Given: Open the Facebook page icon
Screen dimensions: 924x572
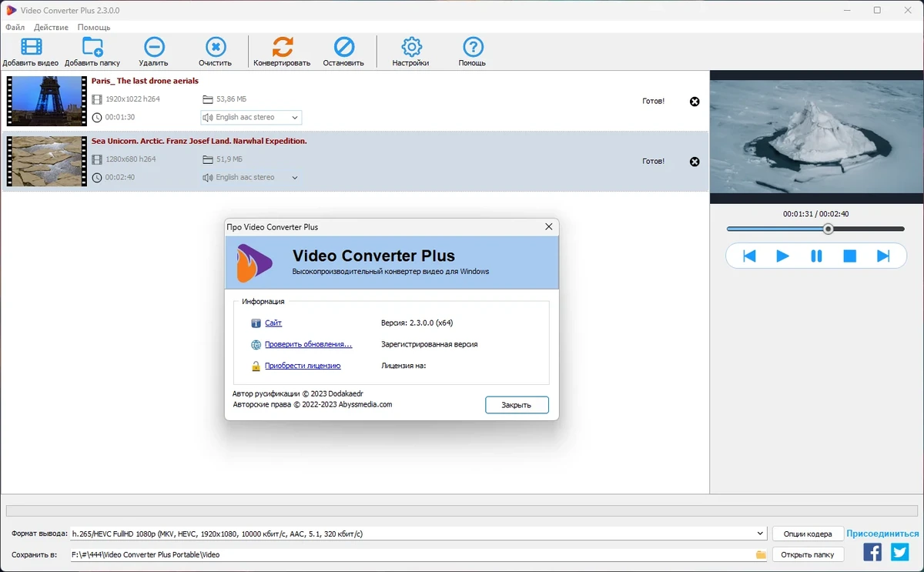Looking at the screenshot, I should coord(872,552).
